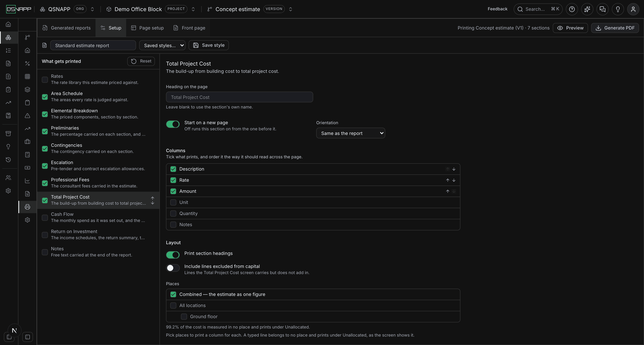Tick the Cash Flow section checkbox

[45, 218]
